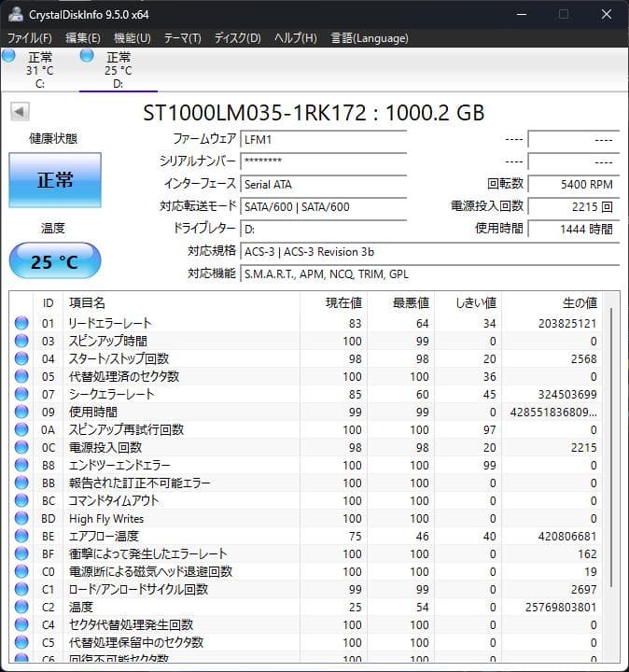Click status orb for C1 ロード/アンロードサイクル回数
Viewport: 629px width, 672px height.
click(21, 589)
